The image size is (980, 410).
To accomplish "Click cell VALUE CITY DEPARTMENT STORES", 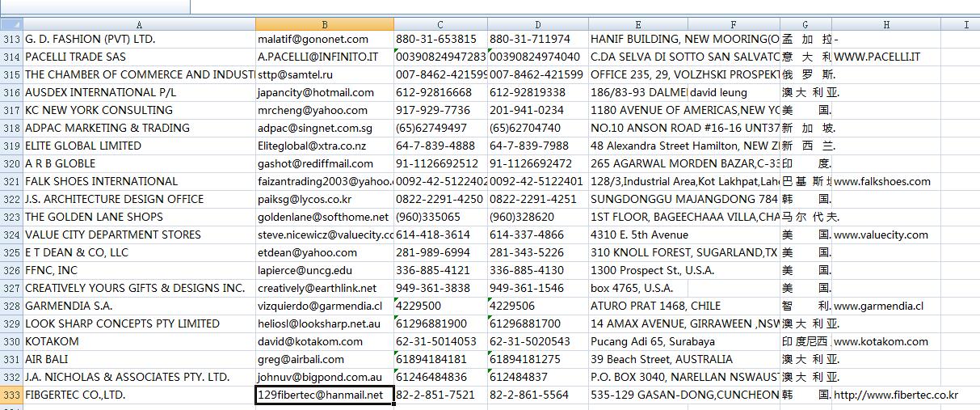I will tap(140, 235).
